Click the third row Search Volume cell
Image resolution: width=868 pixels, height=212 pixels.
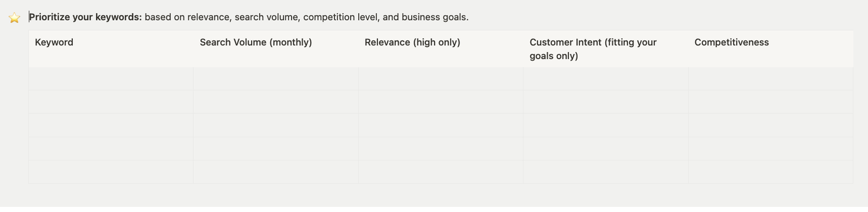[x=276, y=125]
